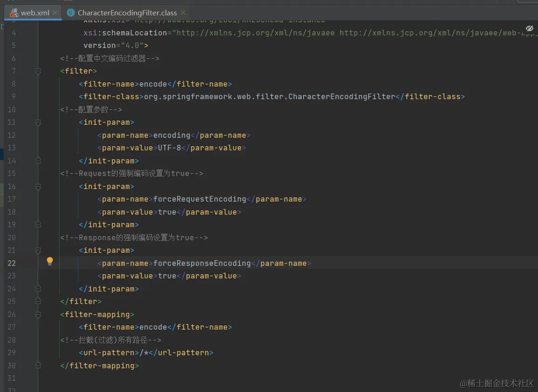Collapse the init-param fold on line 11

click(x=38, y=122)
